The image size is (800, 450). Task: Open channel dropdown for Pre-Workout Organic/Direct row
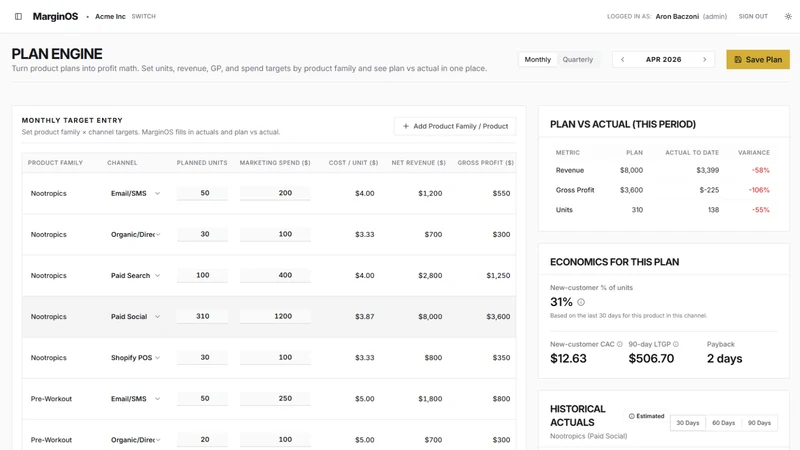click(x=135, y=440)
